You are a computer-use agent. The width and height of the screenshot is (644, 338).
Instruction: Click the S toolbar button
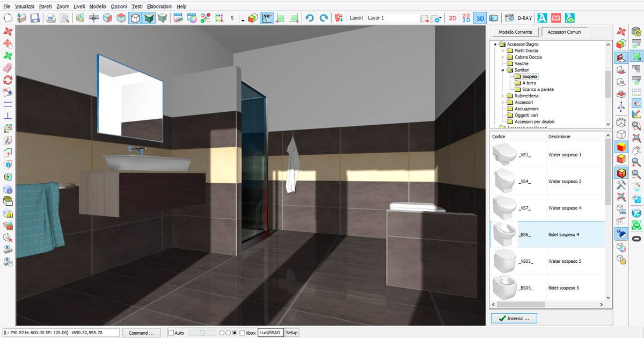tap(232, 18)
